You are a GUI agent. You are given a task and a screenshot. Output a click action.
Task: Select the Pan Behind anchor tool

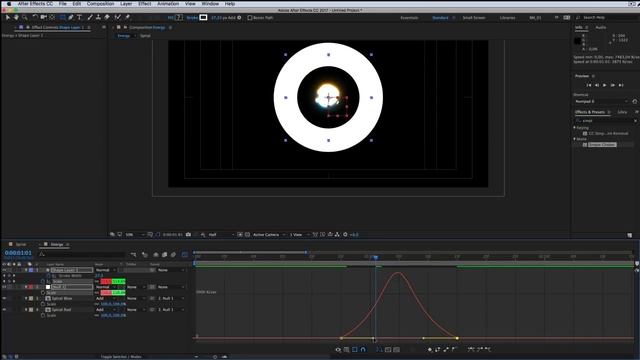point(52,18)
